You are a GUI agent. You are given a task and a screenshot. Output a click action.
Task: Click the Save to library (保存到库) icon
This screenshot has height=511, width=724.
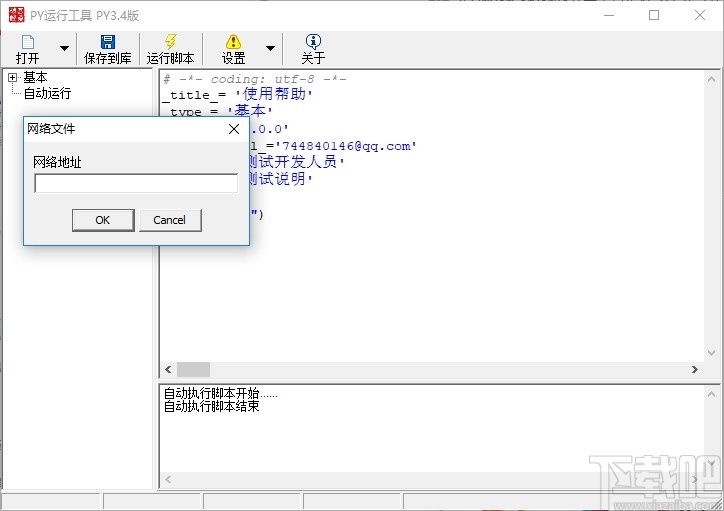[108, 42]
